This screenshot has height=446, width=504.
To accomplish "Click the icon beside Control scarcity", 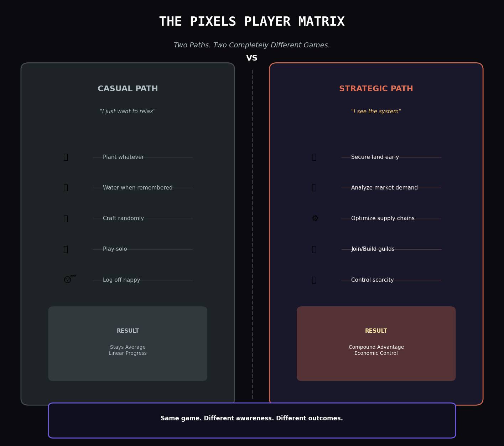I will [x=314, y=280].
